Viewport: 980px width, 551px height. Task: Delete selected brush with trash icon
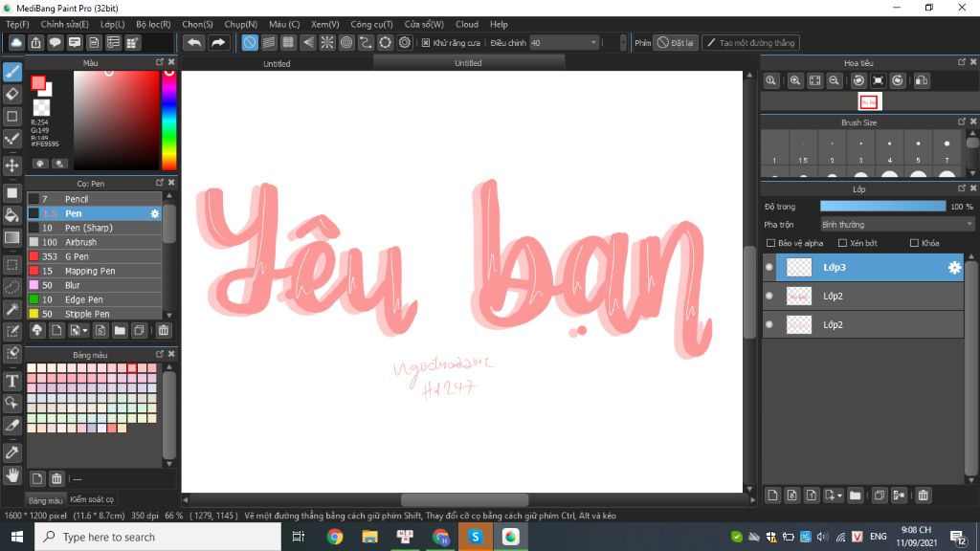click(163, 330)
